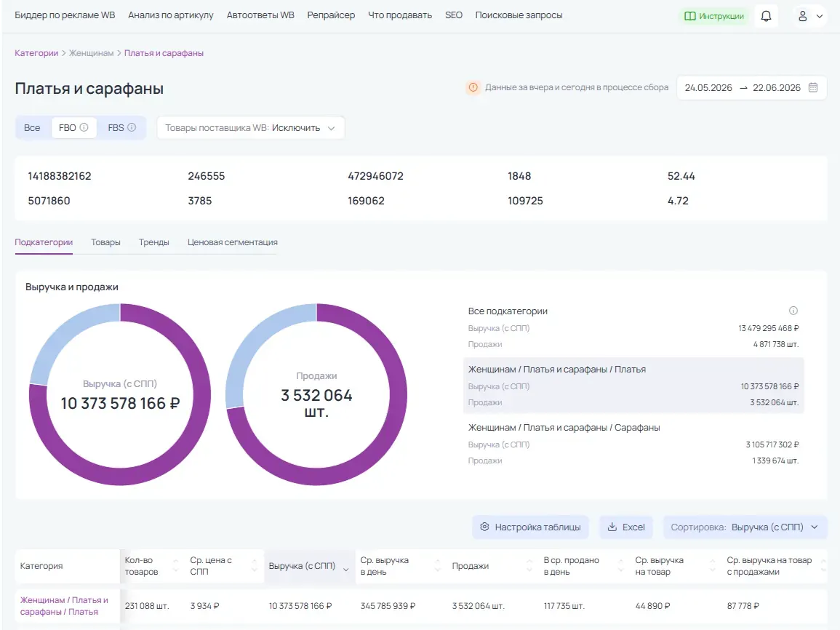
Task: Open Биддер по рекламе WB menu
Action: (x=65, y=15)
